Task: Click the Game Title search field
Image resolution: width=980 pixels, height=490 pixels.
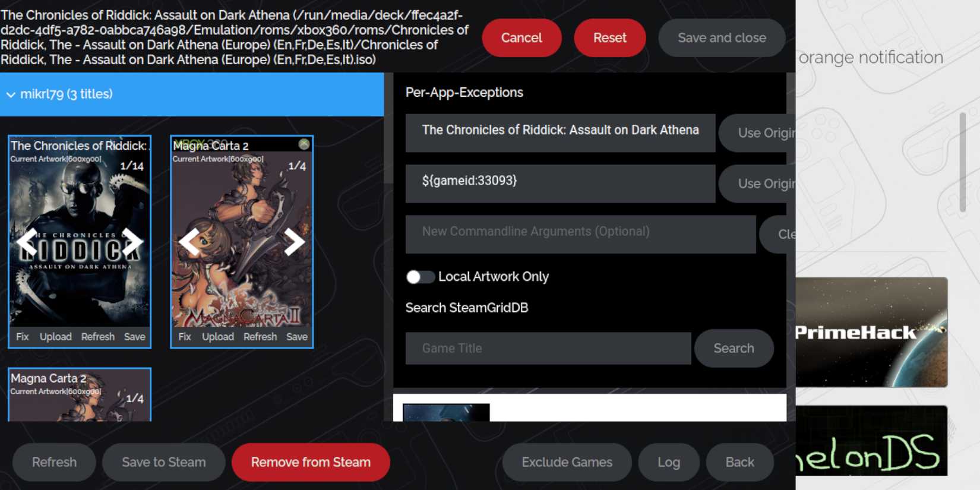Action: (548, 349)
